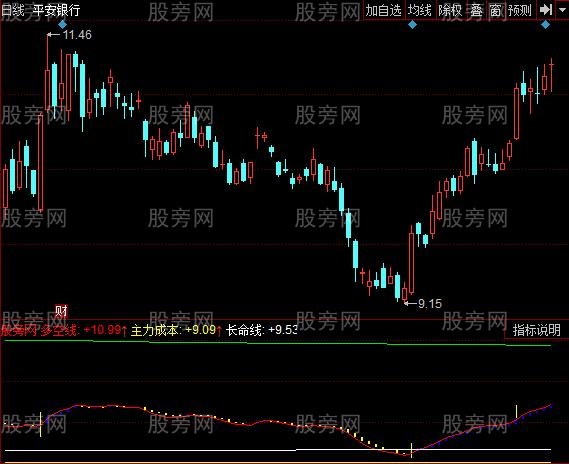Click the blue diamond marker below 均线
Screen dimensions: 569x464
[x=412, y=24]
